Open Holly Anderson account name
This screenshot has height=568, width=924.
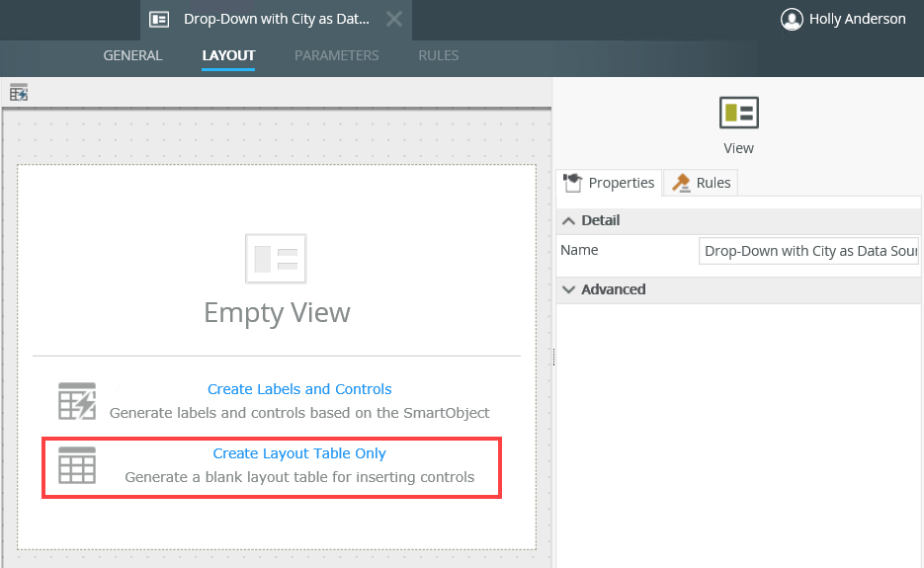[x=858, y=19]
